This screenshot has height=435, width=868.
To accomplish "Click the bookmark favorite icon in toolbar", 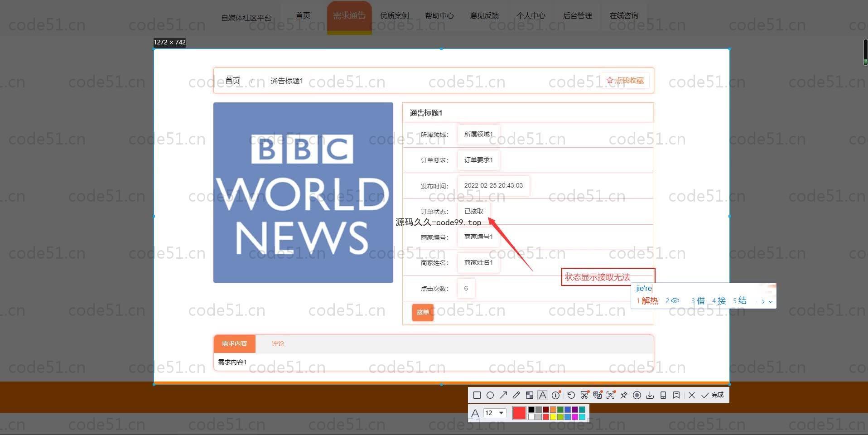I will (676, 395).
